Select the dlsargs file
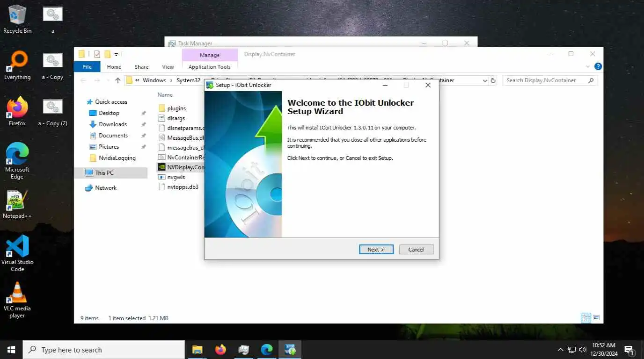The width and height of the screenshot is (644, 359). tap(176, 118)
